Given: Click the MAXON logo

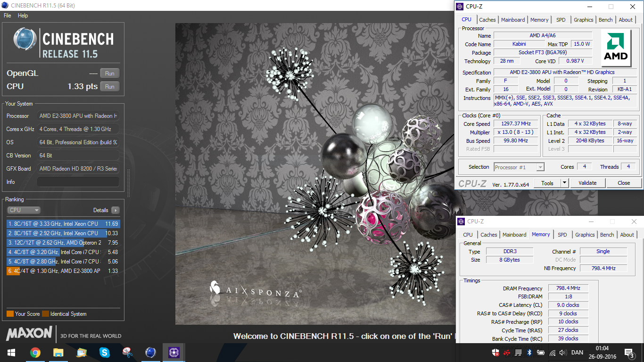Looking at the screenshot, I should [x=29, y=334].
